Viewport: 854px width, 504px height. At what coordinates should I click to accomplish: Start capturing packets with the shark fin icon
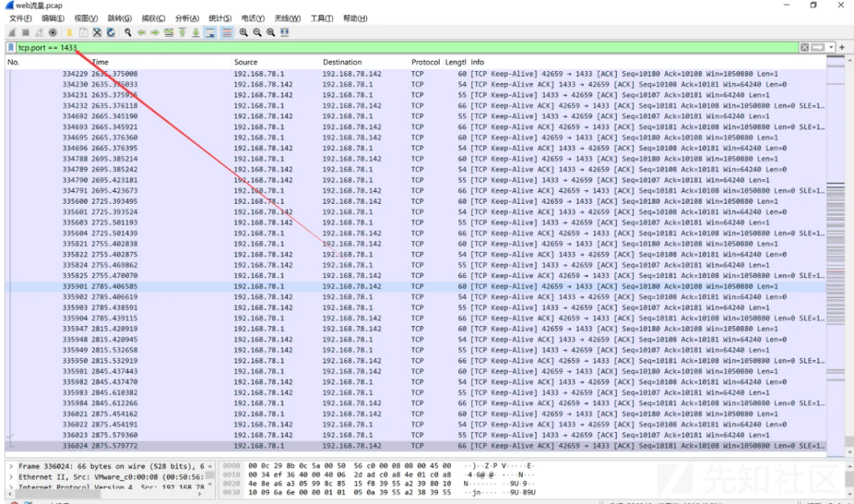click(12, 32)
